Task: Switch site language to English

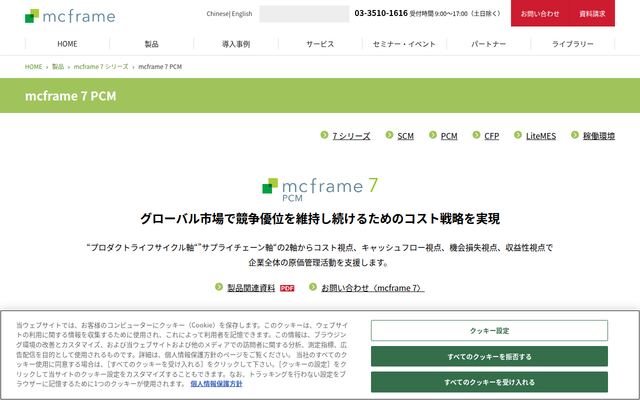Action: pos(242,13)
